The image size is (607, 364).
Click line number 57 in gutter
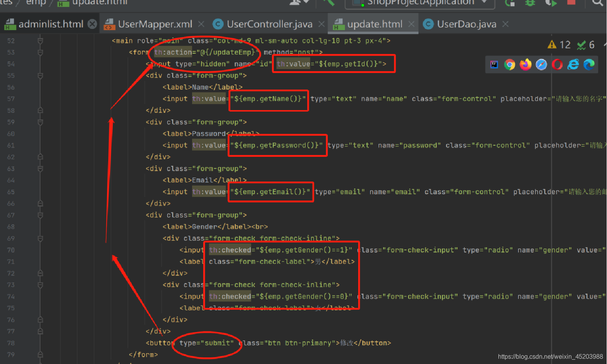(x=11, y=99)
